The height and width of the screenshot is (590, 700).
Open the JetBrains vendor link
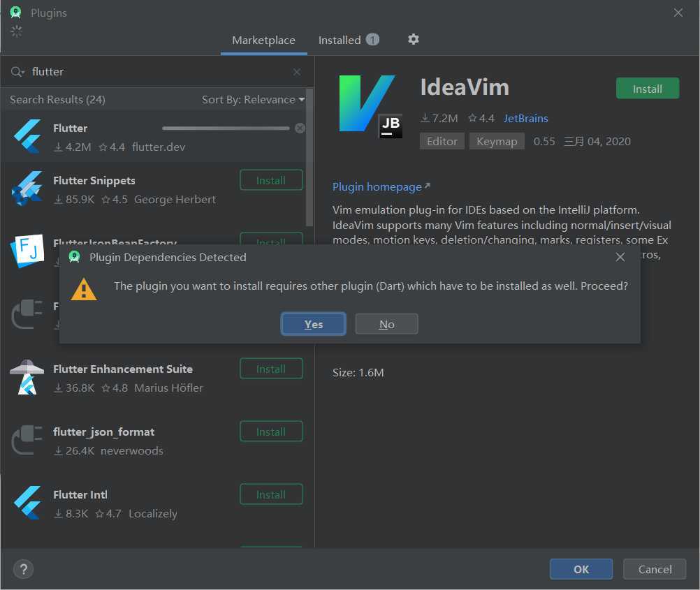pyautogui.click(x=525, y=118)
